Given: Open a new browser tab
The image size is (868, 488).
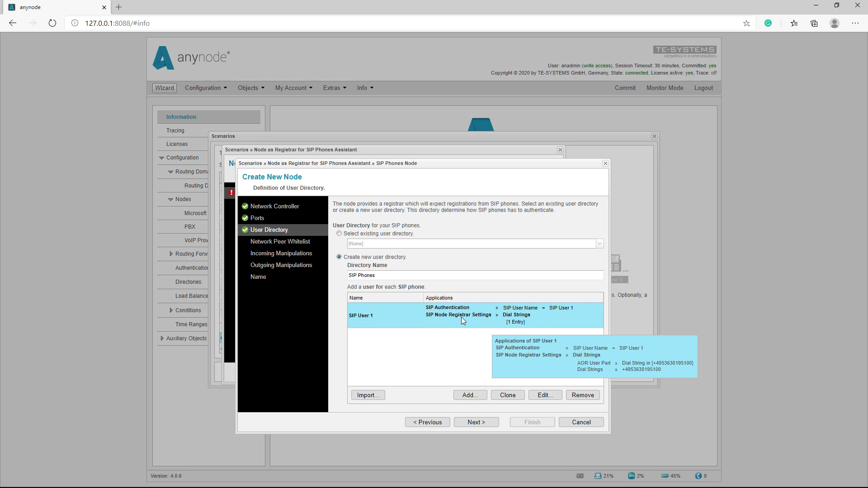Looking at the screenshot, I should (x=119, y=7).
